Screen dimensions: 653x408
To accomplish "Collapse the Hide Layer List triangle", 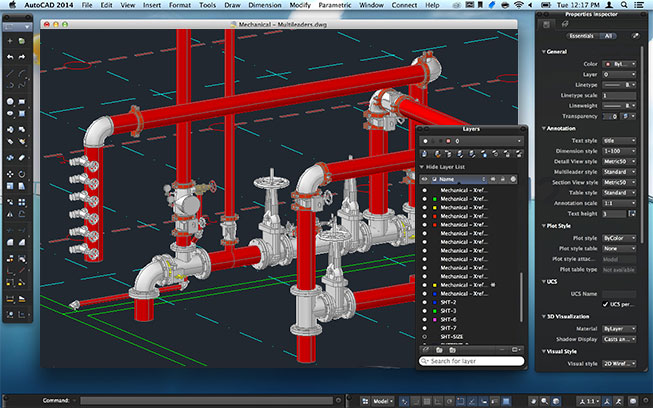I will [421, 167].
